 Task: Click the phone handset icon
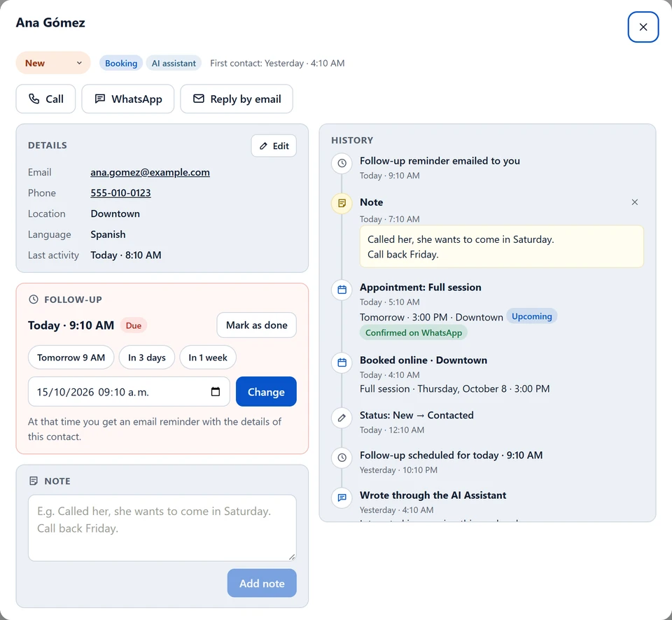point(34,99)
